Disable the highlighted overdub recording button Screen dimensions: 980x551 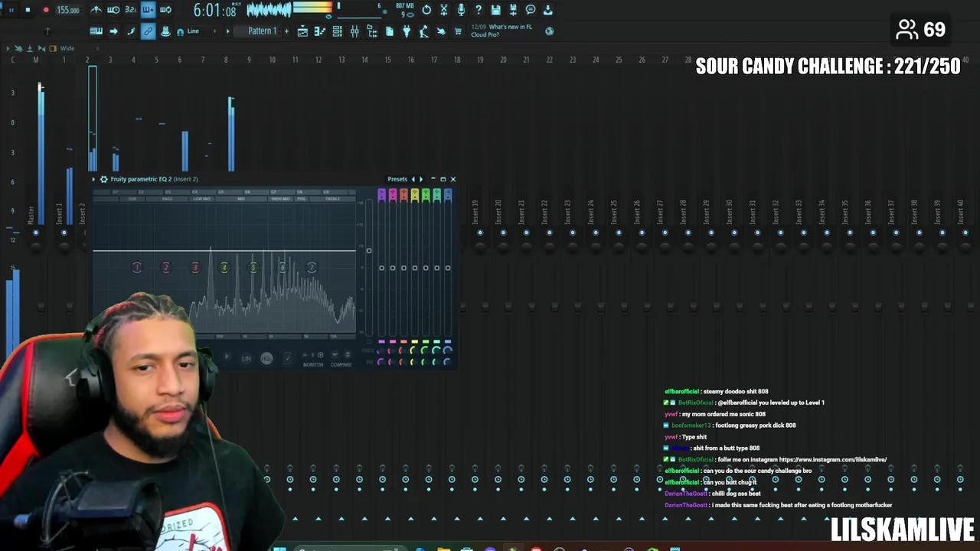click(x=149, y=10)
